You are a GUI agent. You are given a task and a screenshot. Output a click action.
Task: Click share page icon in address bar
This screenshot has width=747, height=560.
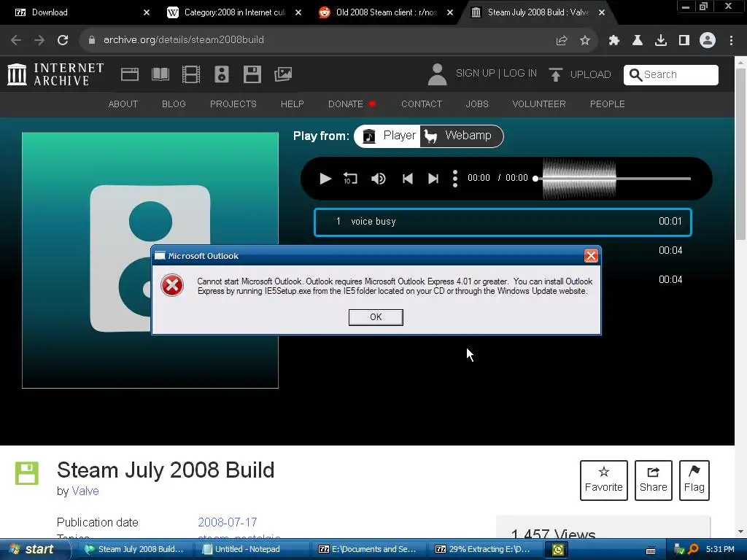tap(562, 41)
